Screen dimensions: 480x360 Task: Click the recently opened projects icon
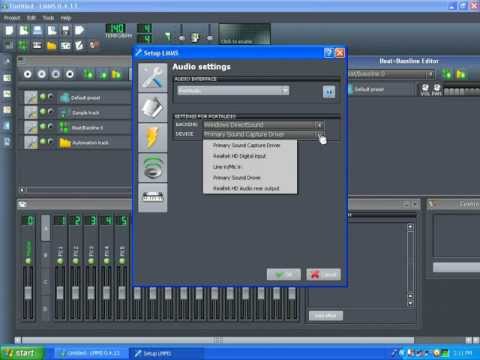[x=51, y=31]
